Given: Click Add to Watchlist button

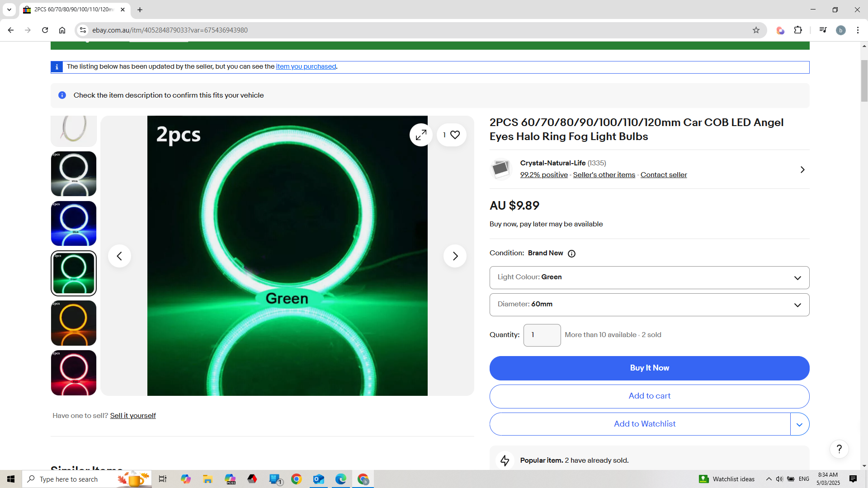Looking at the screenshot, I should pyautogui.click(x=640, y=424).
